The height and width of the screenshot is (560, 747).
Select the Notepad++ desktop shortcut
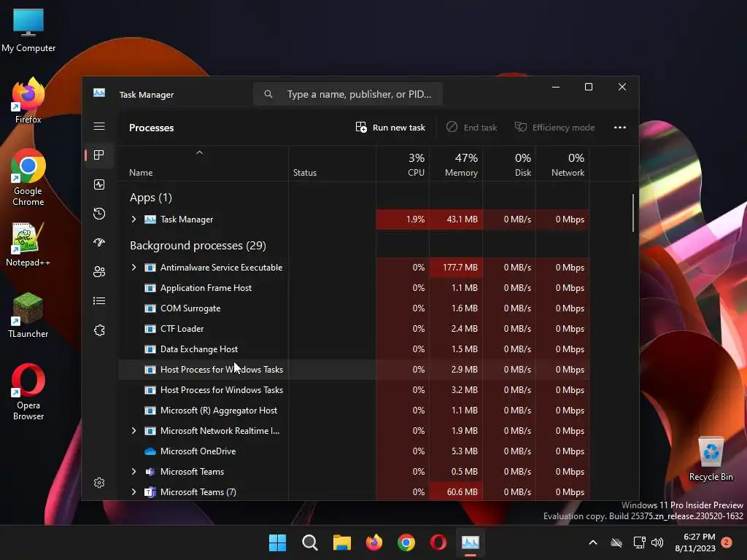(x=28, y=244)
